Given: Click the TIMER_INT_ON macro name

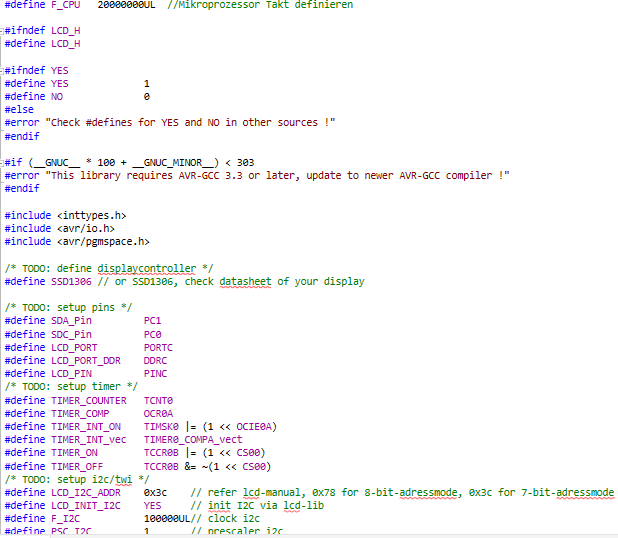Looking at the screenshot, I should 86,427.
